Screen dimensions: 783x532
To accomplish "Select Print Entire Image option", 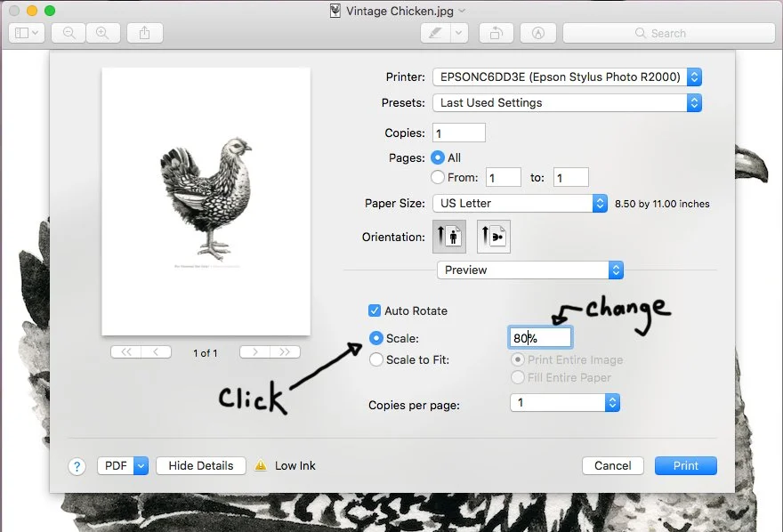I will (x=518, y=359).
